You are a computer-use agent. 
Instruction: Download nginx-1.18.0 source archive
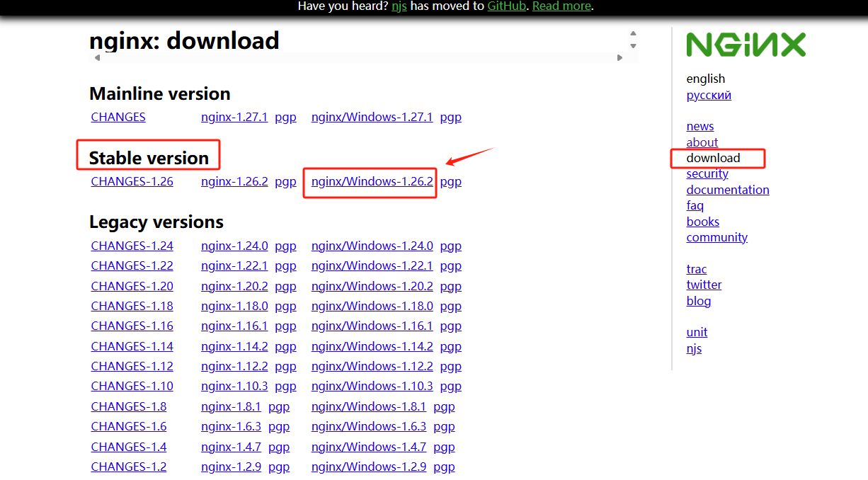[234, 306]
